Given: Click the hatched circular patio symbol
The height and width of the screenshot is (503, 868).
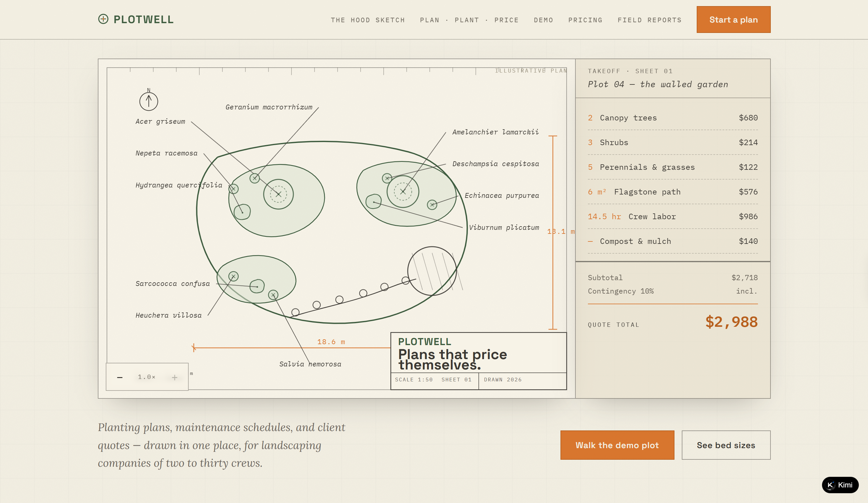Looking at the screenshot, I should [x=432, y=271].
